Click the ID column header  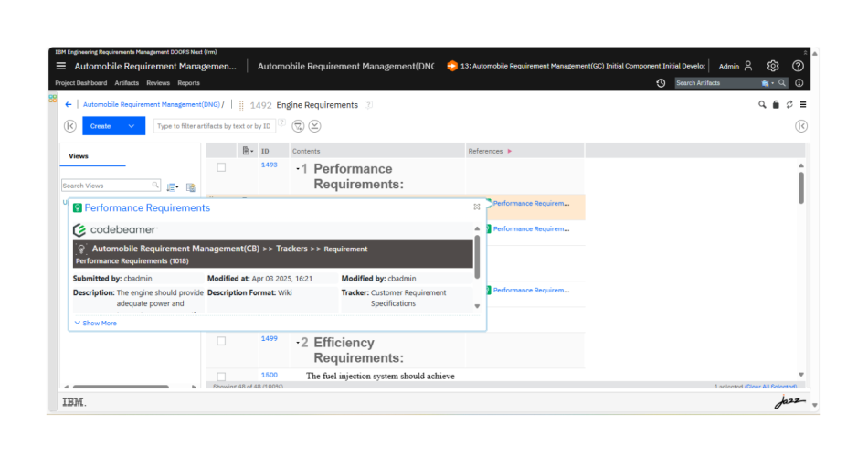(x=273, y=151)
